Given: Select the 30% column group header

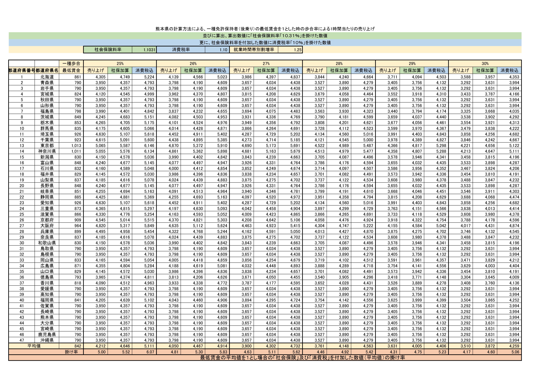Looking at the screenshot, I should (x=485, y=63).
